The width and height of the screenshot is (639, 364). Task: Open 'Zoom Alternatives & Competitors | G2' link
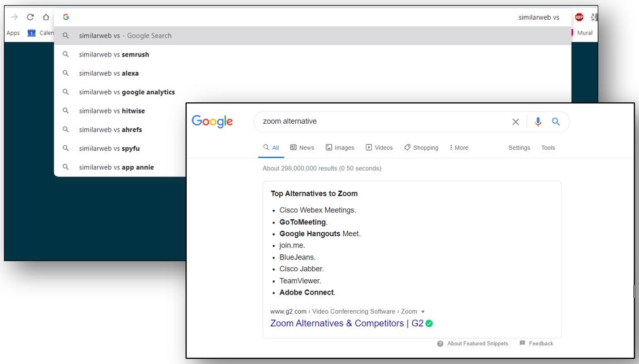click(347, 323)
